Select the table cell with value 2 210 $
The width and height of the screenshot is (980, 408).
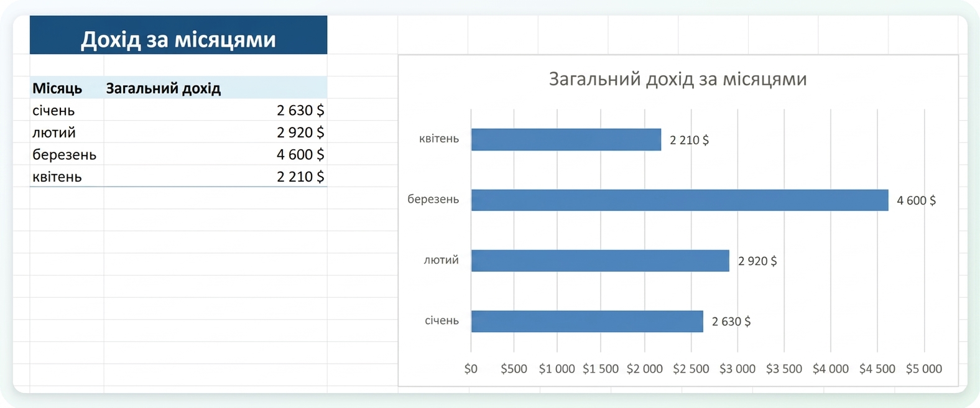pos(215,176)
